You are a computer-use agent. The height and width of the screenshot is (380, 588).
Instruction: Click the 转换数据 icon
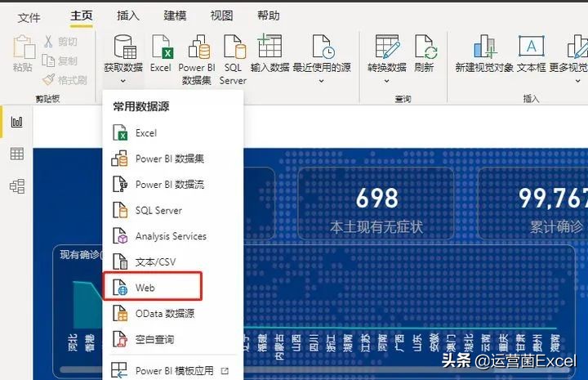point(387,47)
